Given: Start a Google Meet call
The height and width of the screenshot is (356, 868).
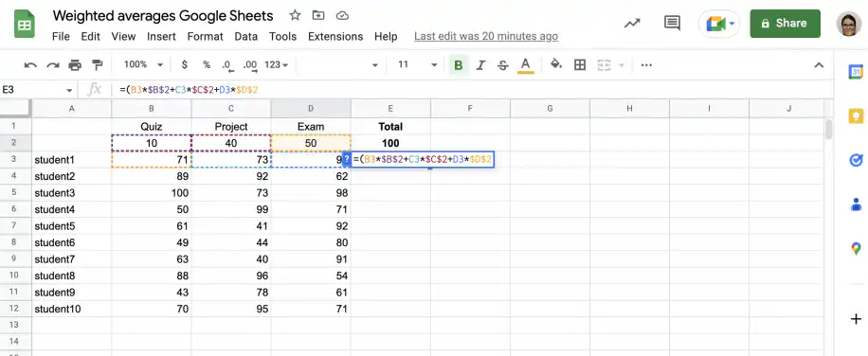Looking at the screenshot, I should (714, 24).
